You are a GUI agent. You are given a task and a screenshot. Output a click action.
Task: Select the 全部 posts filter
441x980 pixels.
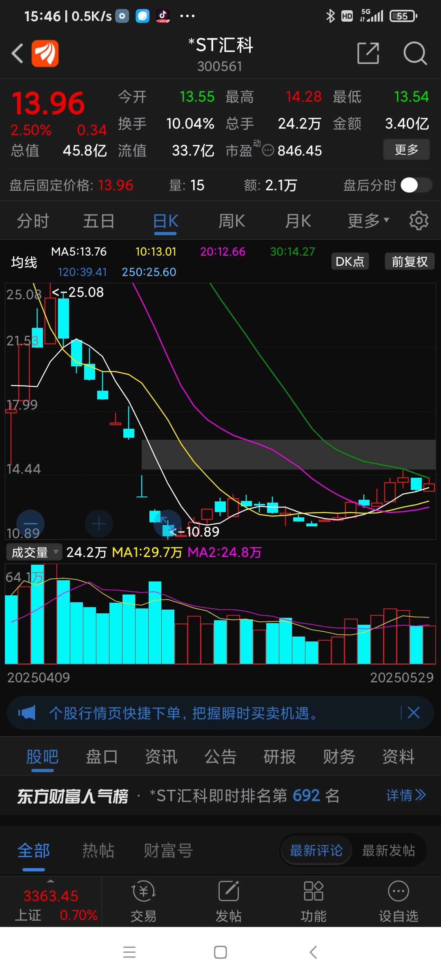[33, 851]
